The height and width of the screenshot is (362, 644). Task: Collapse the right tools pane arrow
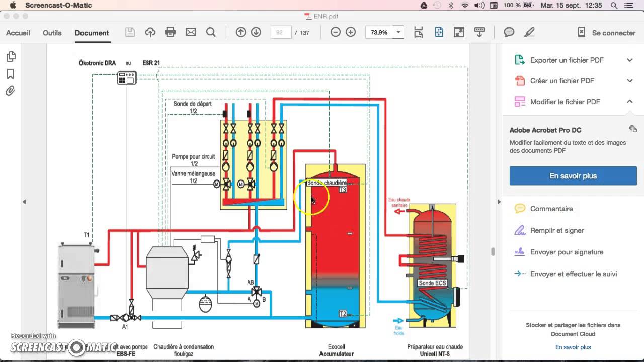[x=499, y=202]
